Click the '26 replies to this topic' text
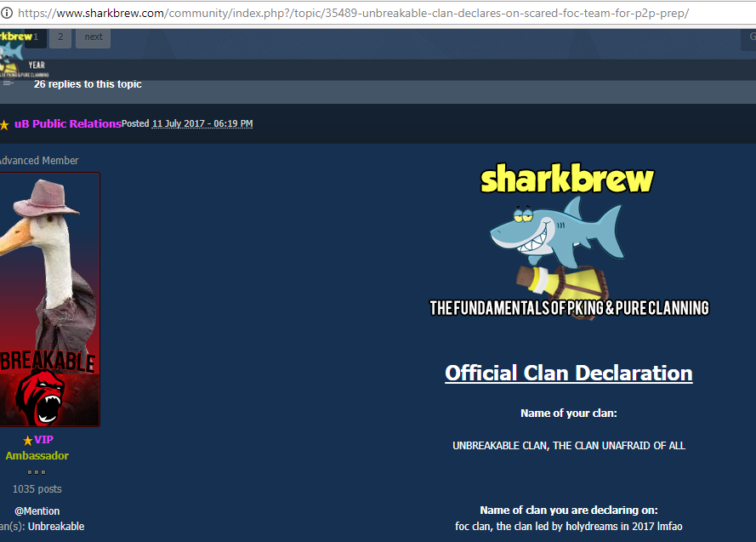 [88, 84]
